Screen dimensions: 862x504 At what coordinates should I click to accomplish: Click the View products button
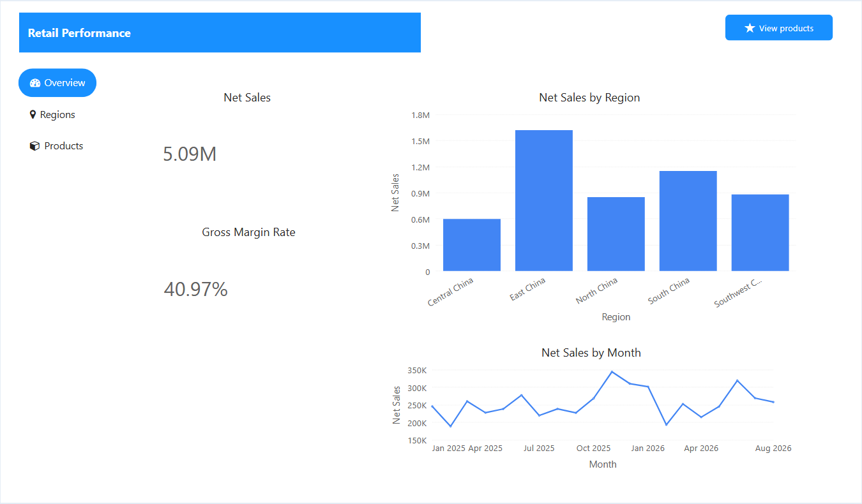point(779,28)
